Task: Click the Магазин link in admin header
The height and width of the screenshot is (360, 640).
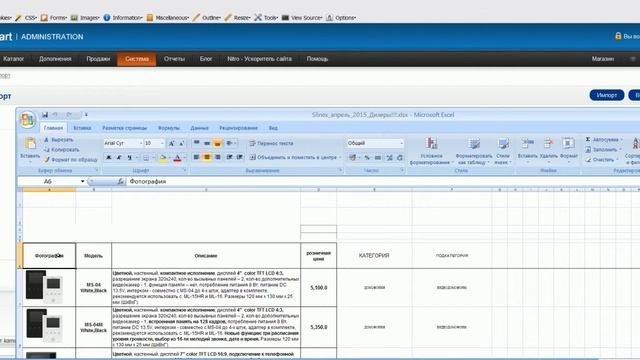Action: pyautogui.click(x=603, y=59)
